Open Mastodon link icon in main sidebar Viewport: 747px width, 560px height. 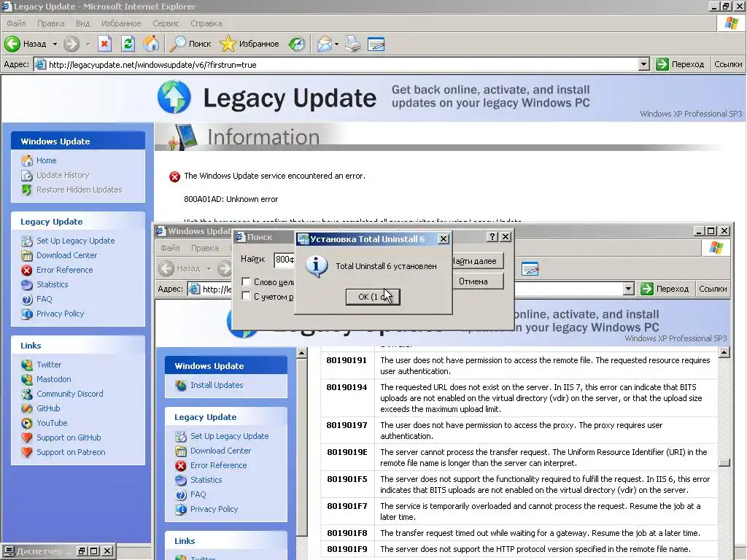[27, 379]
